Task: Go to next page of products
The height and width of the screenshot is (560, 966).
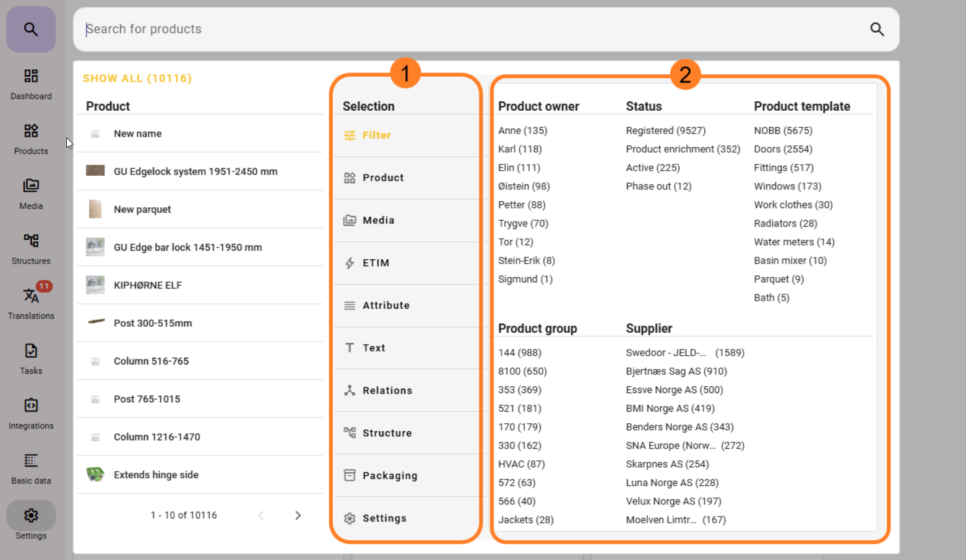Action: (x=298, y=515)
